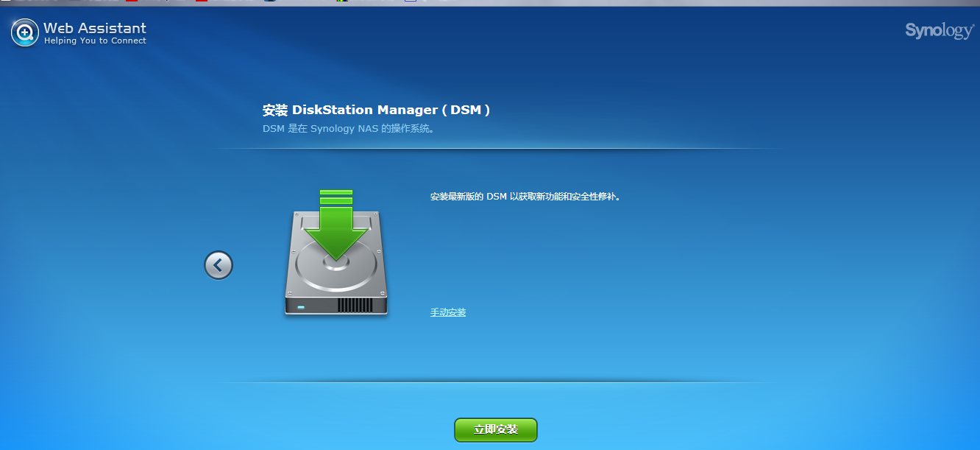Click the Web Assistant title text
The height and width of the screenshot is (450, 980).
[x=95, y=28]
